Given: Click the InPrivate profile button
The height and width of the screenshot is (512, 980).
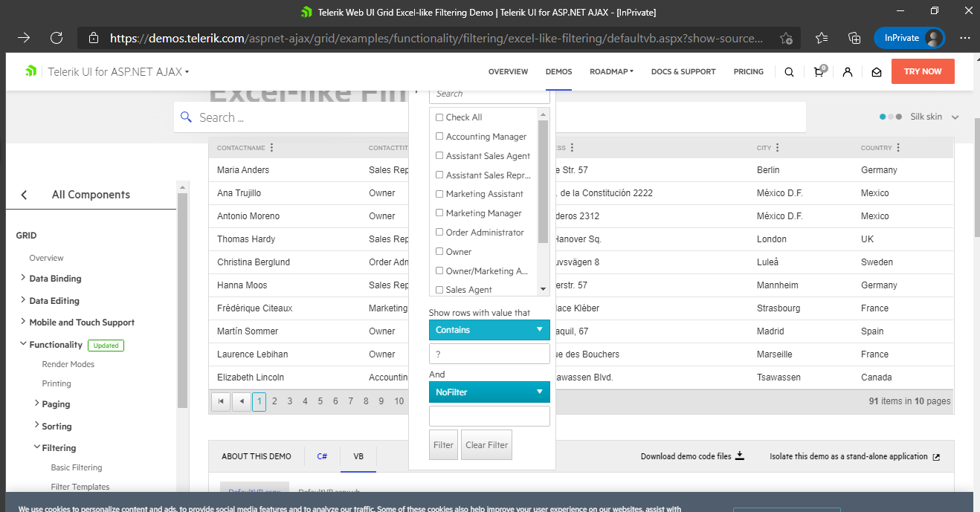Looking at the screenshot, I should [909, 38].
